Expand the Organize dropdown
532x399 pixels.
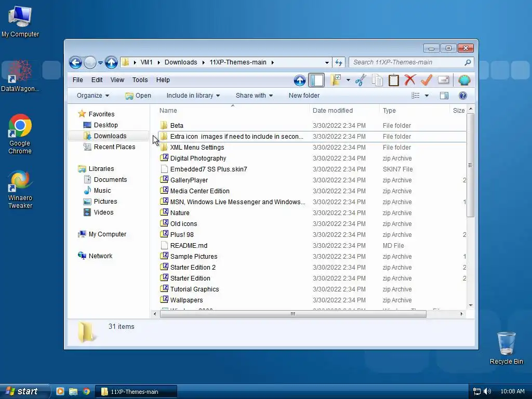92,96
